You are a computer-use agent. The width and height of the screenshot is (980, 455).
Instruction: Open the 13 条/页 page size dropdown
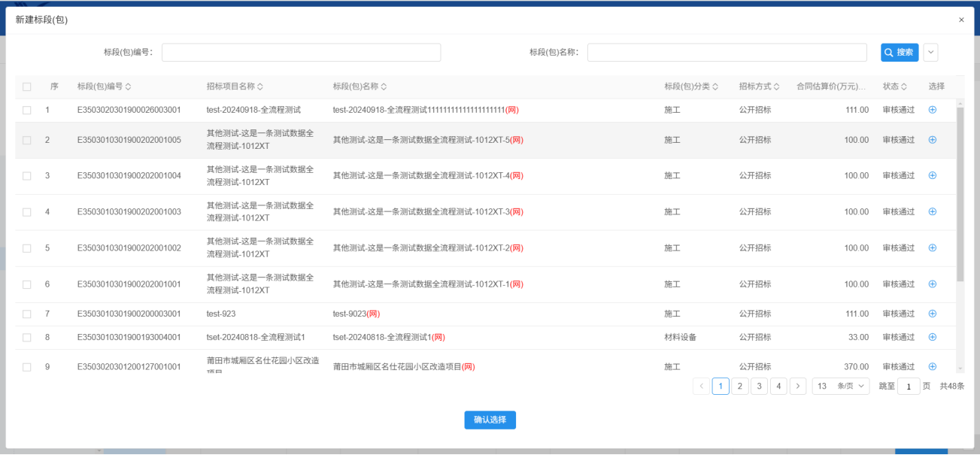(x=841, y=387)
